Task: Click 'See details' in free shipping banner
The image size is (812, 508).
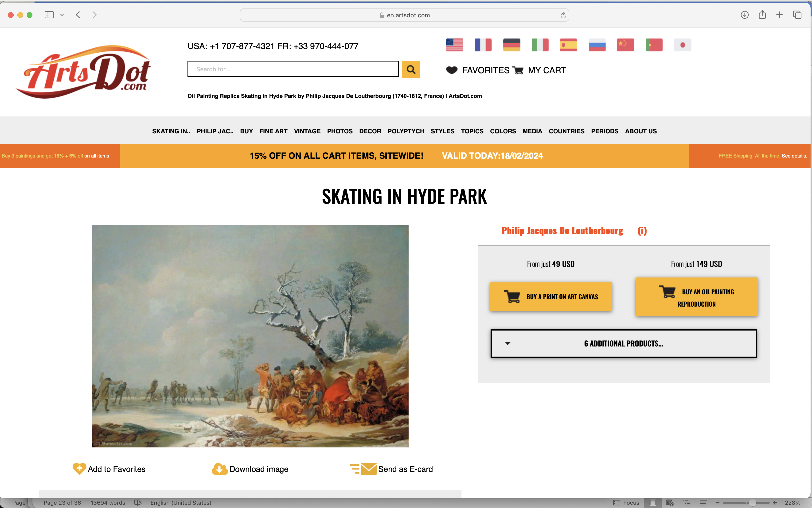Action: point(794,156)
